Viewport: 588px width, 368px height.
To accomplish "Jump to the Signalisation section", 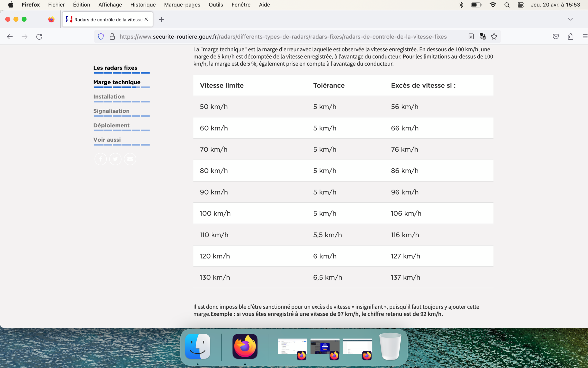I will (111, 111).
